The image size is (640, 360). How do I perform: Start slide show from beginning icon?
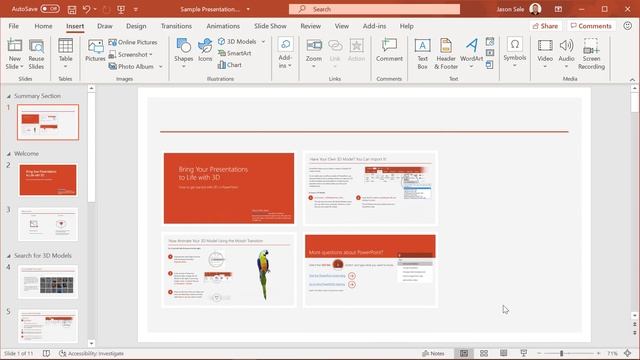tap(121, 9)
